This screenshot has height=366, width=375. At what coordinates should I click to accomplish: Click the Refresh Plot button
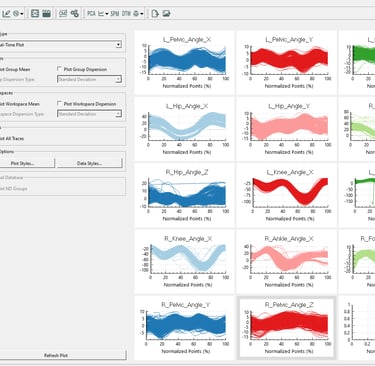pos(63,355)
